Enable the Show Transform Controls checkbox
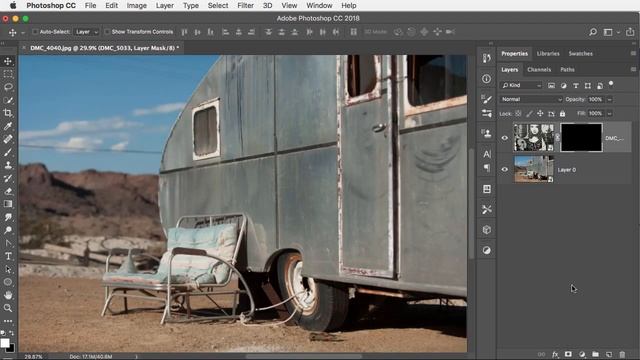 (107, 32)
